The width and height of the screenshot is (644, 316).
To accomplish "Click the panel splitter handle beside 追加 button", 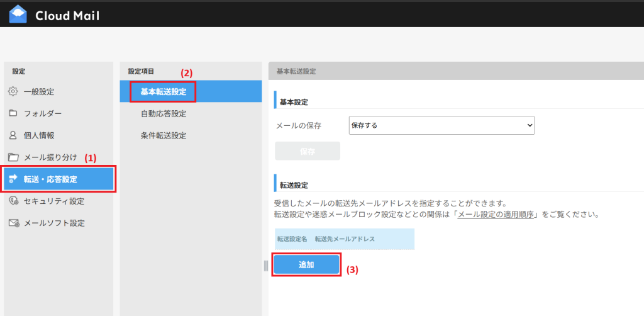I will (266, 266).
